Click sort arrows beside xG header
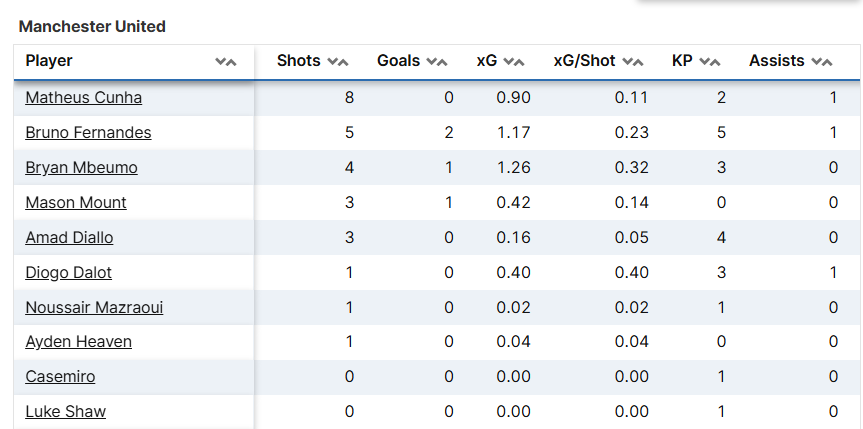The width and height of the screenshot is (863, 429). click(513, 62)
